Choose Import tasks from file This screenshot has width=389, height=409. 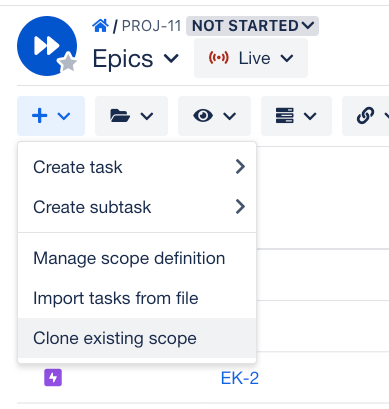point(137,298)
